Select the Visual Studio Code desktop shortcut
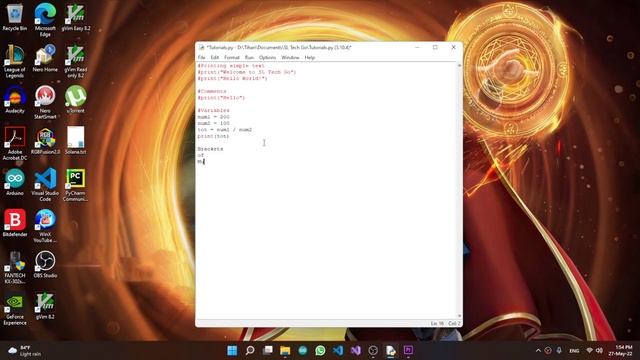The height and width of the screenshot is (360, 640). point(45,185)
